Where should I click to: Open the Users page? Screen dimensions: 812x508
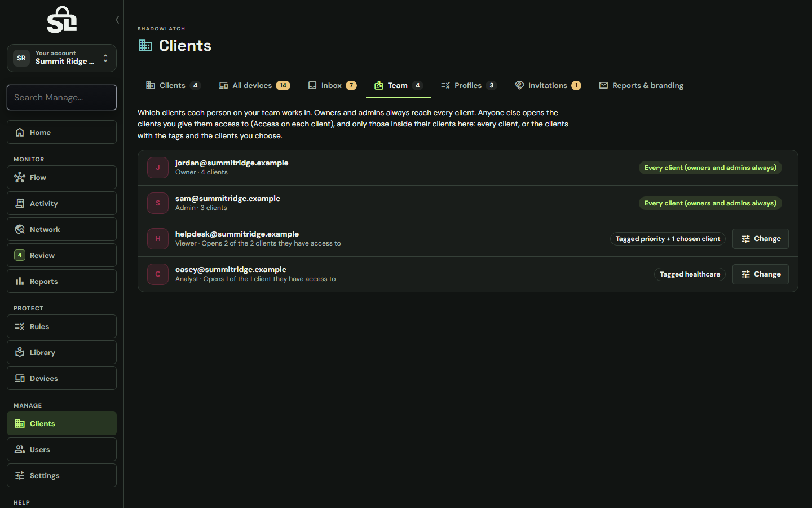point(61,449)
